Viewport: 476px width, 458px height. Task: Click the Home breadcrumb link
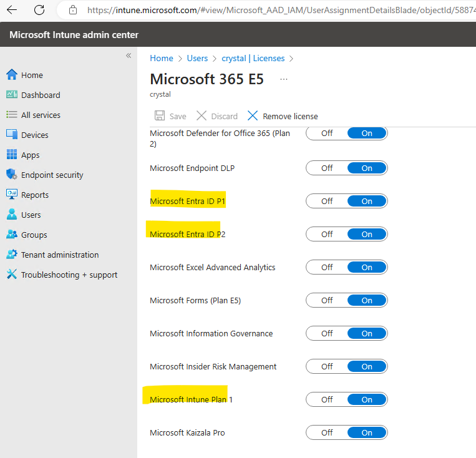click(162, 58)
